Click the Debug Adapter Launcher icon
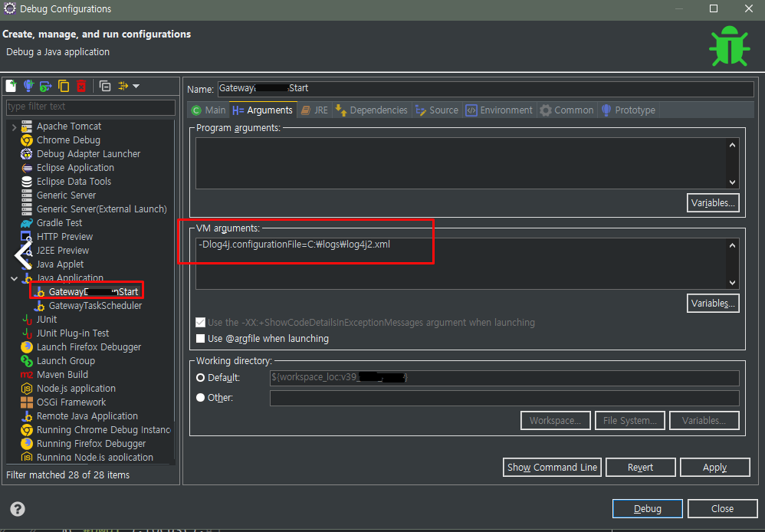765x532 pixels. [27, 154]
